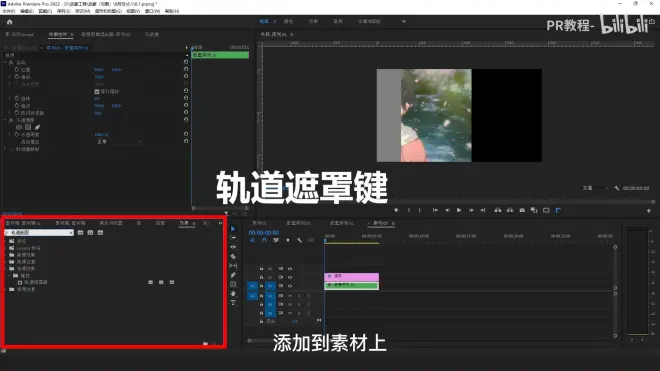Create new custom bin in Effects panel
Image resolution: width=660 pixels, height=371 pixels.
click(x=205, y=344)
